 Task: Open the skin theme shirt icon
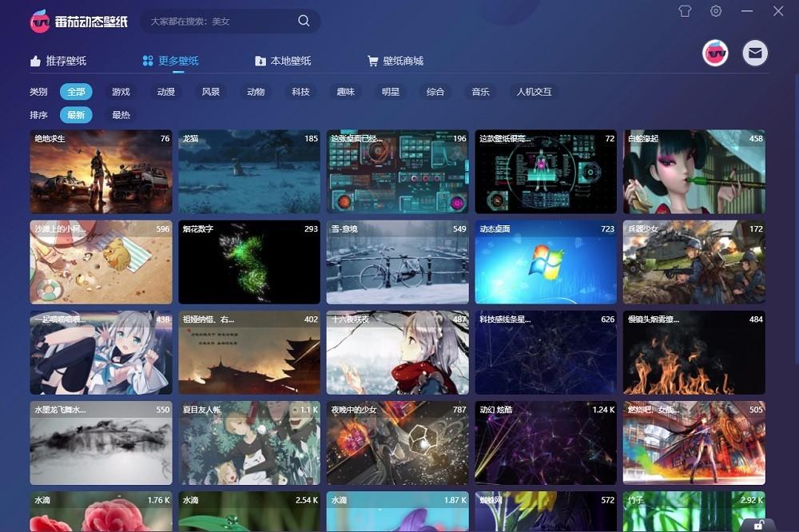click(x=685, y=11)
